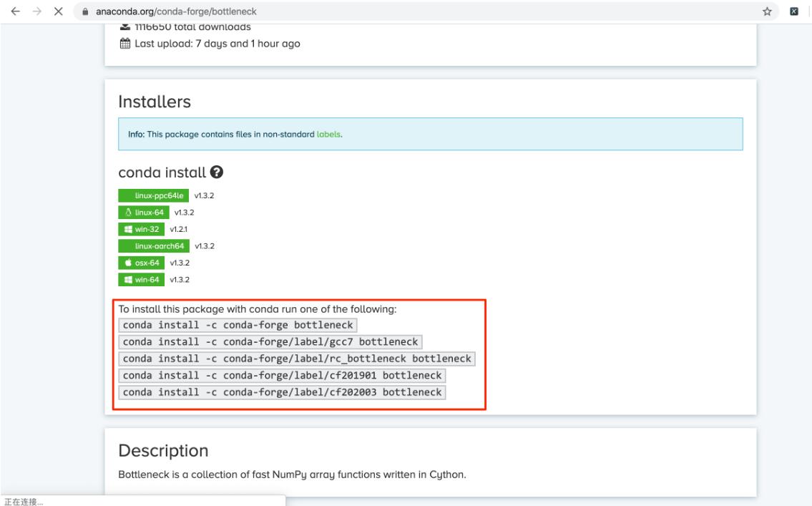Click the conda-forge/label/rc_bottleneck install command
The image size is (812, 506).
[x=297, y=359]
